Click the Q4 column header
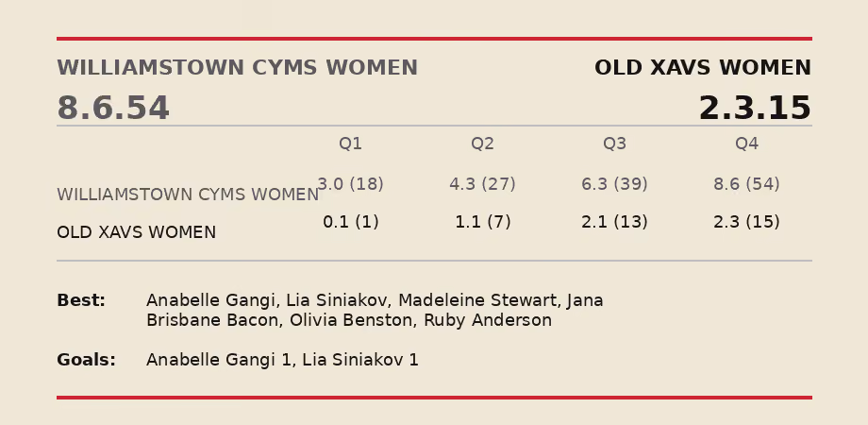Image resolution: width=868 pixels, height=425 pixels. tap(746, 144)
